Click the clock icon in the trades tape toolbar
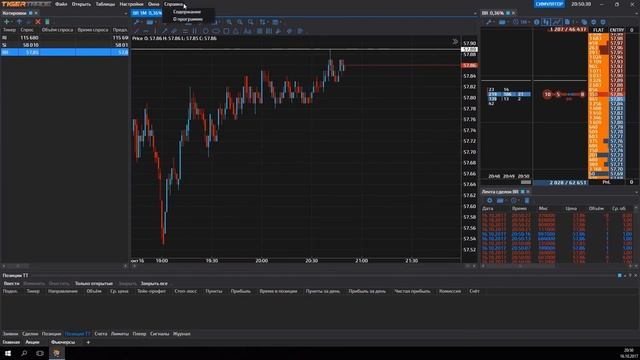 tap(514, 200)
